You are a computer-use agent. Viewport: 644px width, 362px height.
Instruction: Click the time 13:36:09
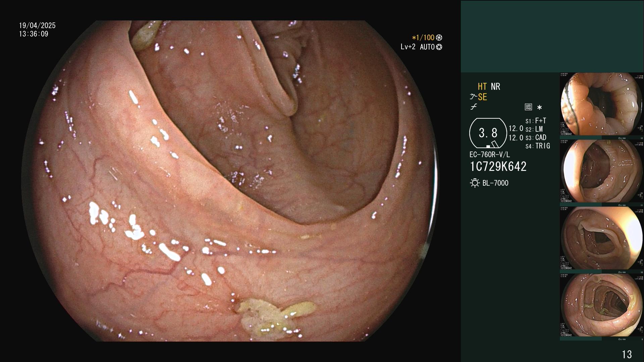click(x=34, y=34)
